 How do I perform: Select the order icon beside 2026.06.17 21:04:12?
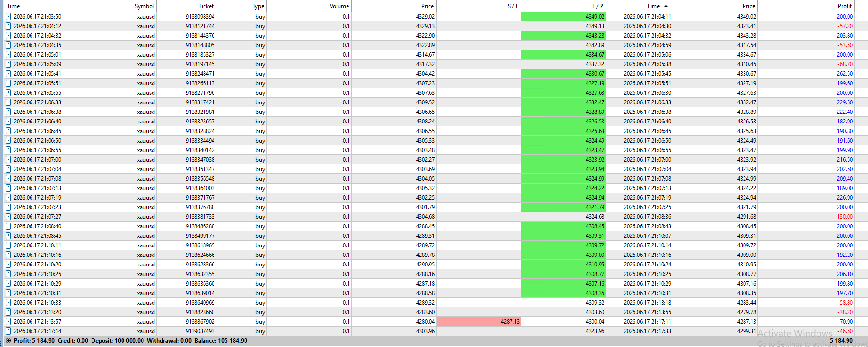[x=8, y=26]
